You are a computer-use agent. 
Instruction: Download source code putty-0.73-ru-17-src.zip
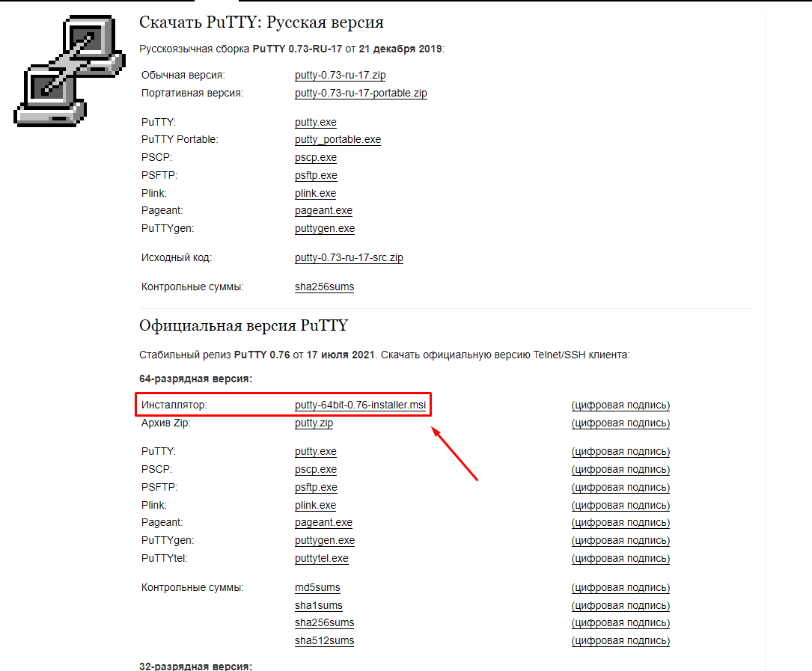point(349,258)
